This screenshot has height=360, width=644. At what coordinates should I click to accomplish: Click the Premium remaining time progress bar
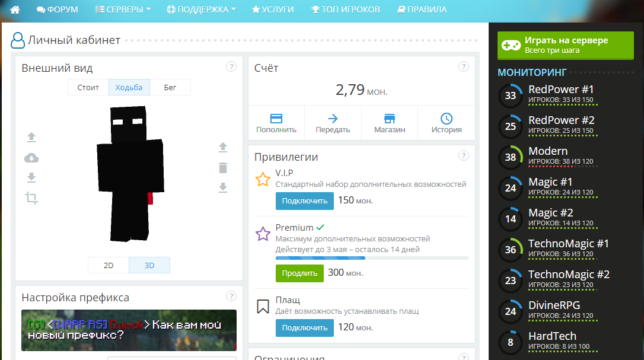click(x=372, y=258)
